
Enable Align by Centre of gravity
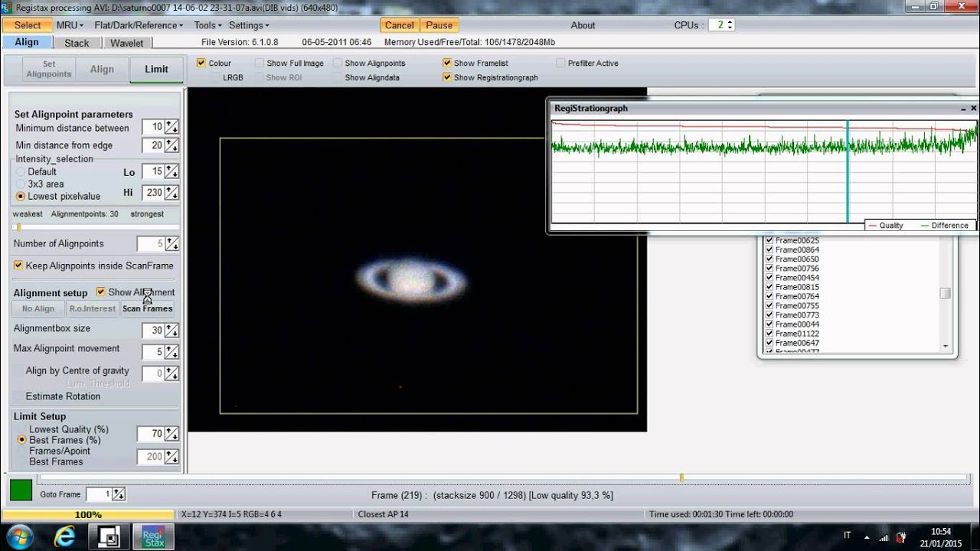18,371
